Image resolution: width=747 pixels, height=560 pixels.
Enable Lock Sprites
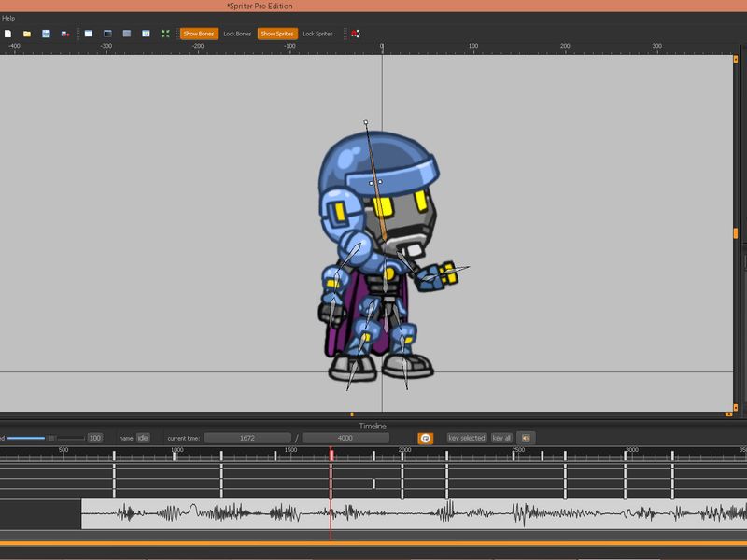pyautogui.click(x=317, y=34)
